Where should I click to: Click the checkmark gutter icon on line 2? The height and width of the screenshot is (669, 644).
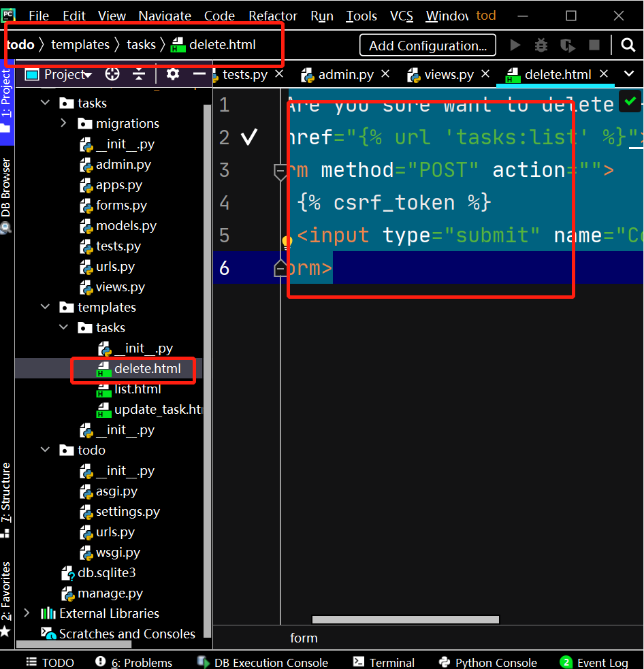(x=248, y=137)
